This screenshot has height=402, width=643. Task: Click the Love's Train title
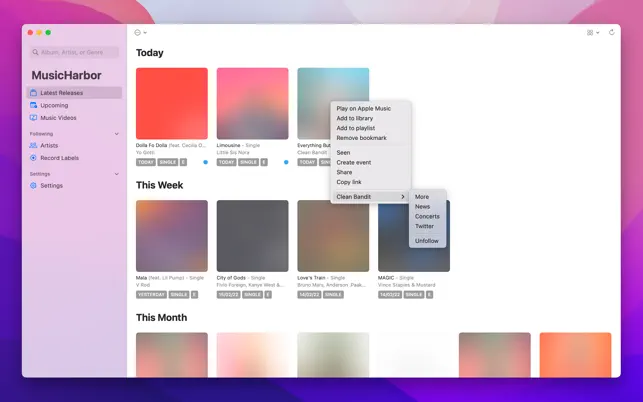point(311,278)
